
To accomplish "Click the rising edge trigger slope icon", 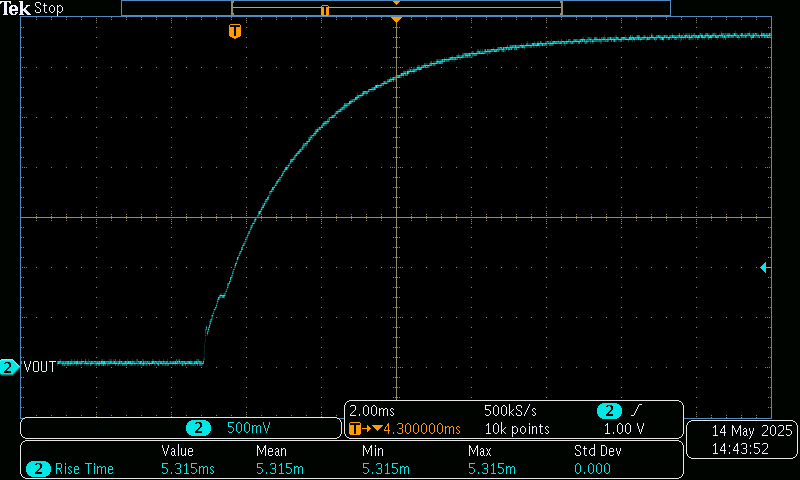I will click(636, 411).
